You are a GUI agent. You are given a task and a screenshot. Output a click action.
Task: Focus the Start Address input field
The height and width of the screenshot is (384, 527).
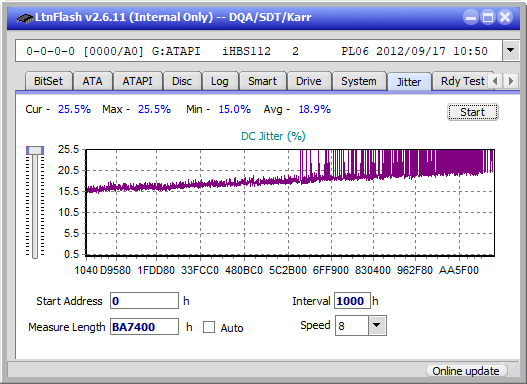point(144,301)
